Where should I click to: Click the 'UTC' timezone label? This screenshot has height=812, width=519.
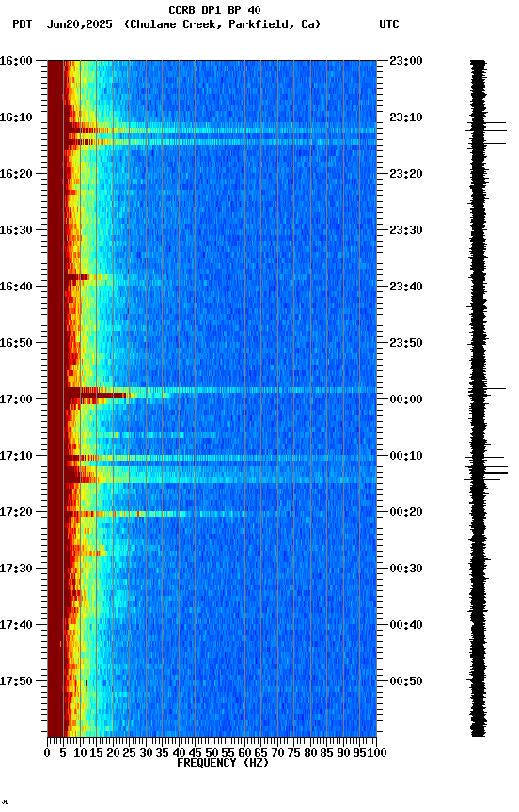point(389,24)
